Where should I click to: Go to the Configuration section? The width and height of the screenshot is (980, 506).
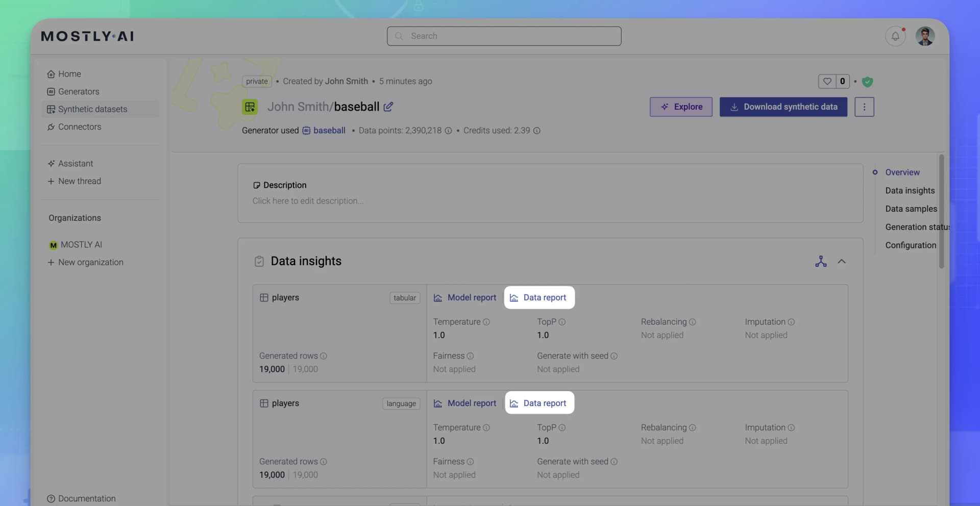tap(911, 245)
